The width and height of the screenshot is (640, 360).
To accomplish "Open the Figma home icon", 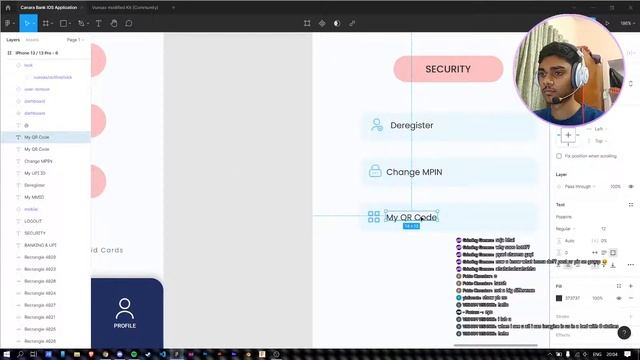I will coord(8,7).
